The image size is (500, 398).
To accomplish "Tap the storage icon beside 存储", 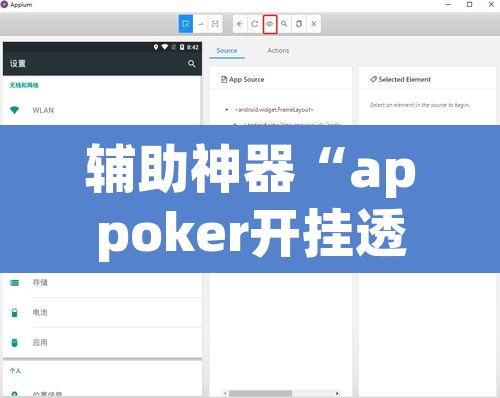I will (14, 283).
